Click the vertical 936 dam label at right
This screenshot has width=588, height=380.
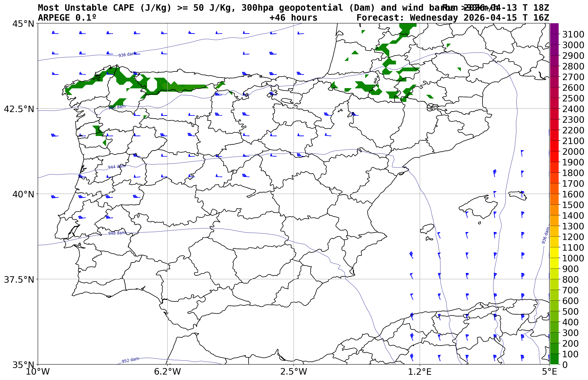[545, 236]
